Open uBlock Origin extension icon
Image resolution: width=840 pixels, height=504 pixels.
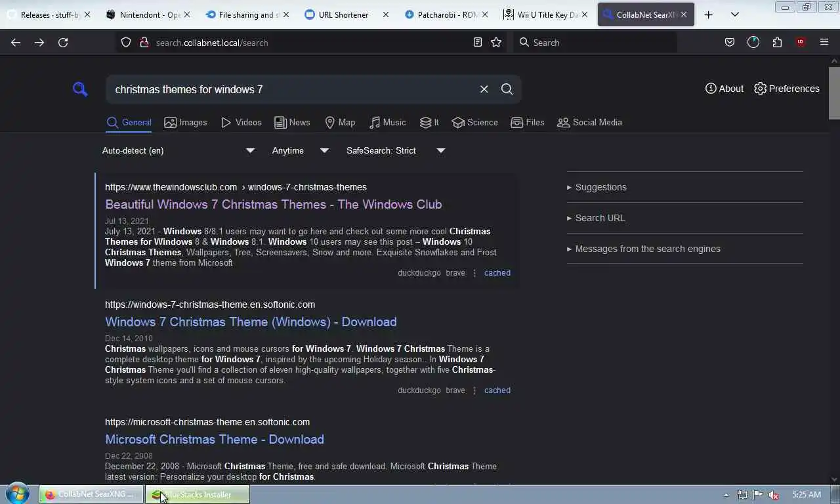coord(800,43)
